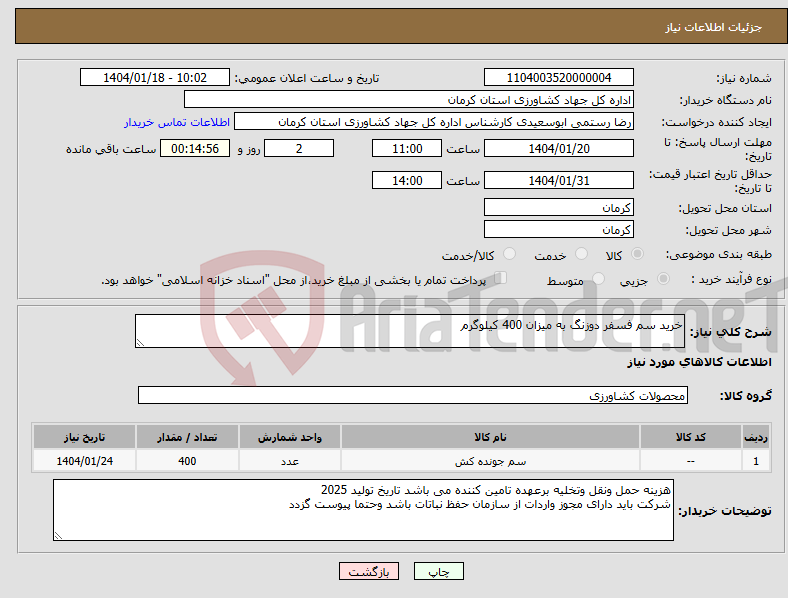This screenshot has height=598, width=788.
Task: Click the buyer notes textarea
Action: (x=363, y=510)
